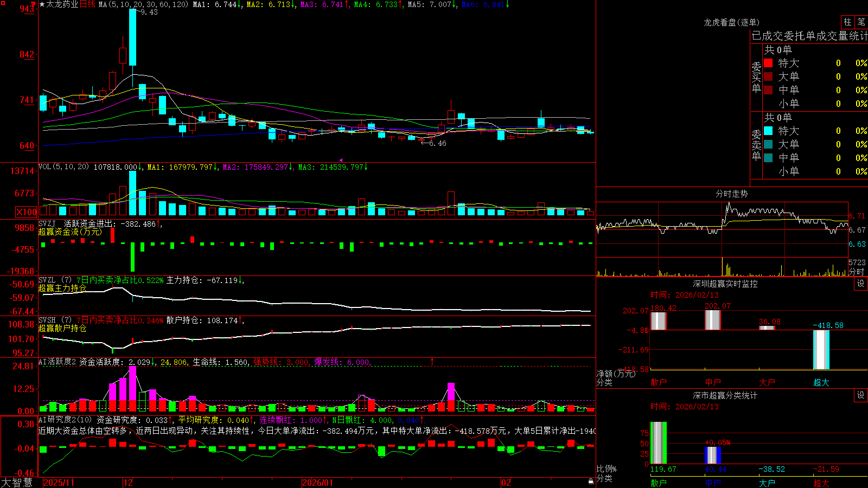868x488 pixels.
Task: Click the ×100 volume unit box
Action: coord(27,212)
